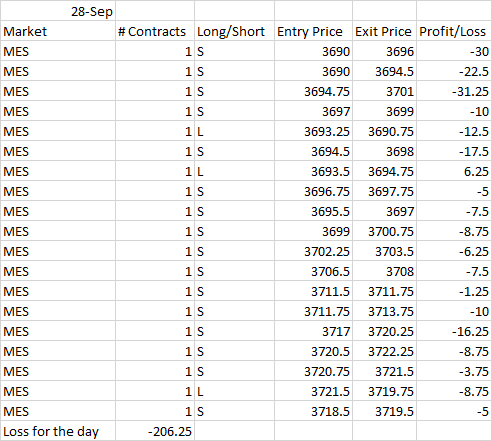This screenshot has width=492, height=441.
Task: Select L cell in 3693.5 entry row
Action: point(234,171)
